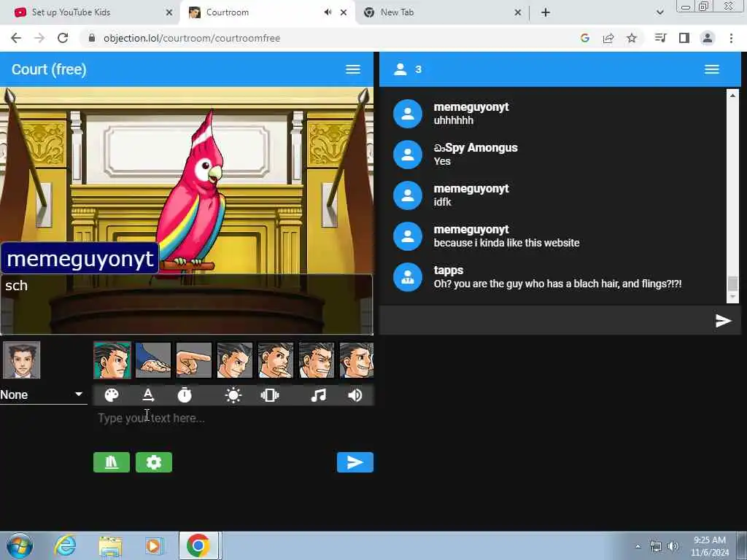The width and height of the screenshot is (747, 560).
Task: Open the green settings gear button
Action: (x=154, y=462)
